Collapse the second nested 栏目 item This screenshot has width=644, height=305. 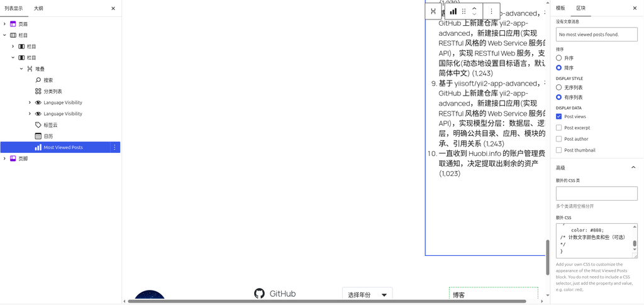(13, 58)
